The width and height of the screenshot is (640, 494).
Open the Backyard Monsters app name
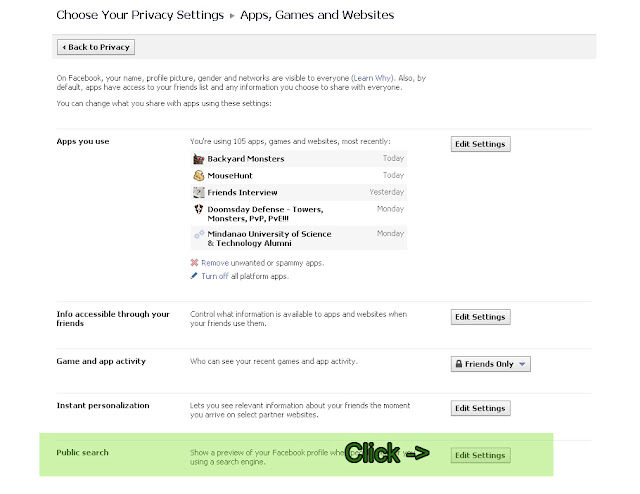[246, 159]
